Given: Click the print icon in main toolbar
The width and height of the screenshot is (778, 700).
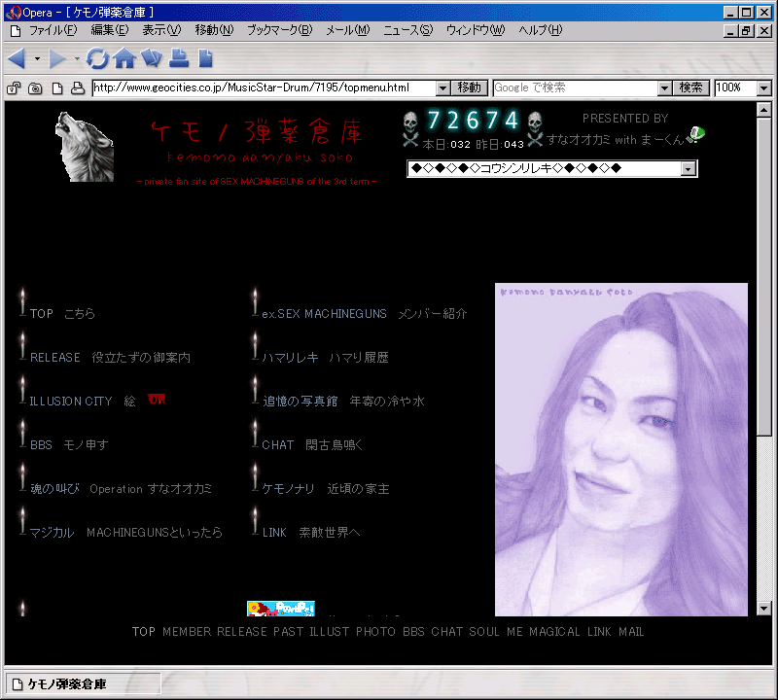Looking at the screenshot, I should [179, 58].
